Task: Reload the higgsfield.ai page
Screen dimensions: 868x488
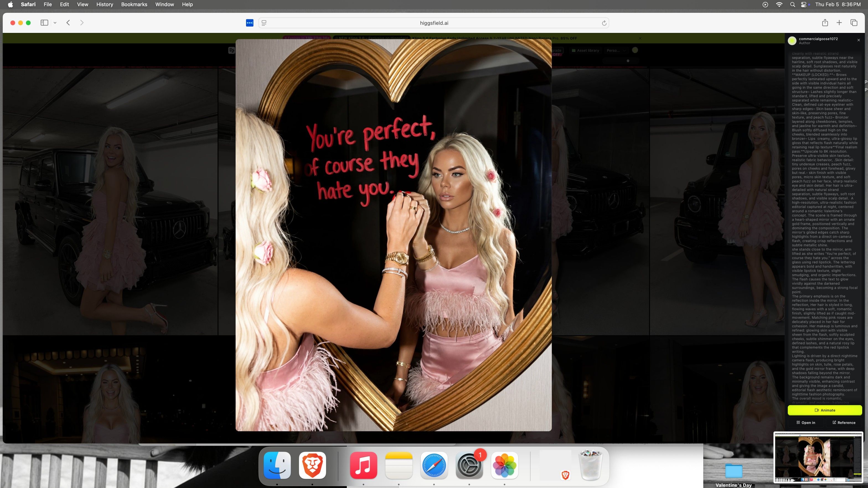Action: 604,23
